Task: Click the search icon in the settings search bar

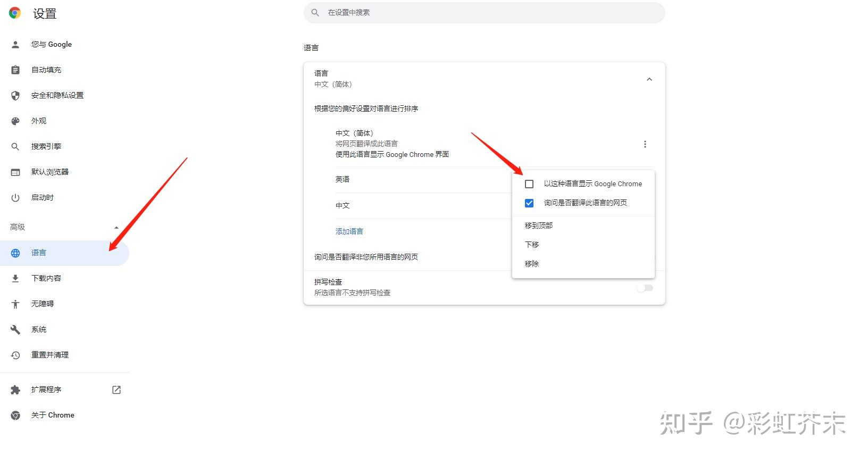Action: 315,13
